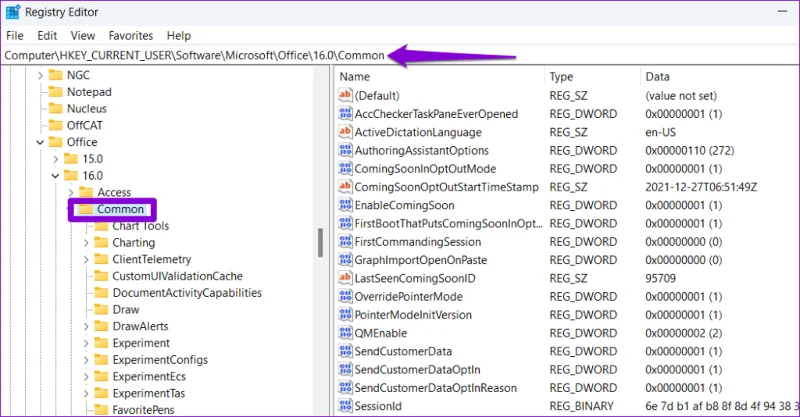The width and height of the screenshot is (800, 417).
Task: Select the DocumentActivityCapabilities key
Action: 187,293
